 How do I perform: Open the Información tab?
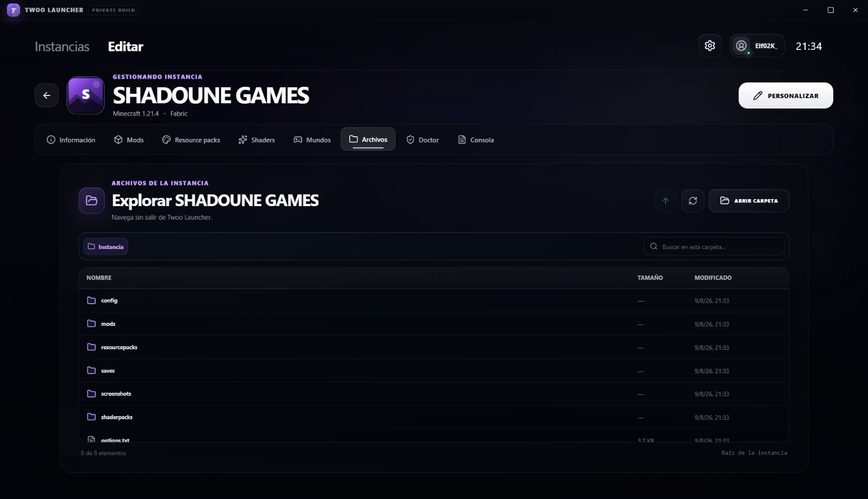[71, 140]
